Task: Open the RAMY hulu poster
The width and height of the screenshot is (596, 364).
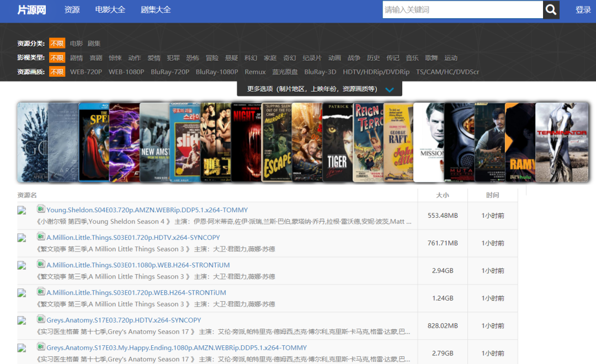Action: coord(520,142)
